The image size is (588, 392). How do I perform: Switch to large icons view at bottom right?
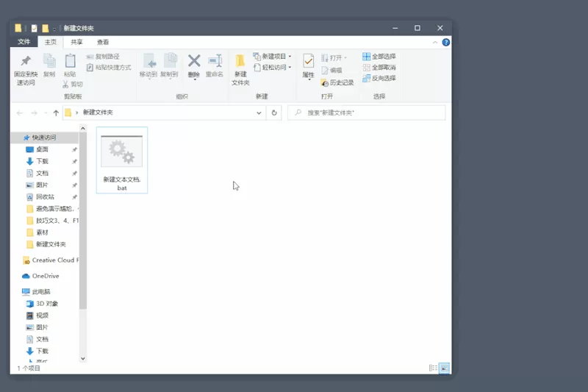444,368
